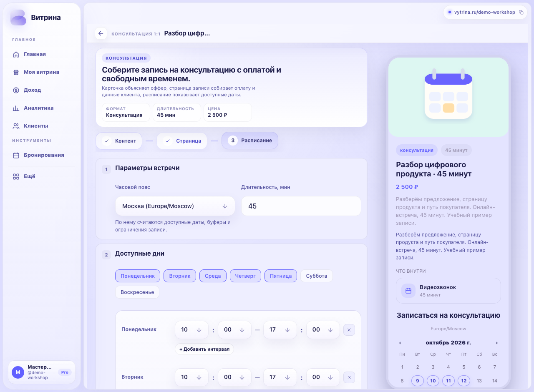This screenshot has height=392, width=534.
Task: Click the Бронирования calendar icon
Action: [16, 155]
